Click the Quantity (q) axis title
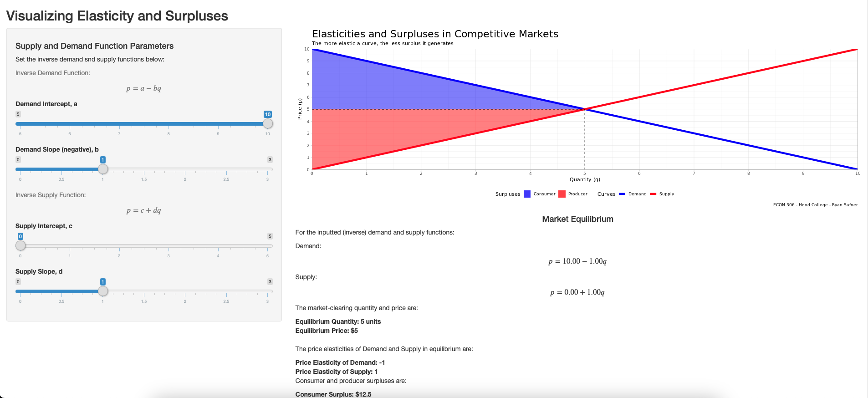 point(585,179)
